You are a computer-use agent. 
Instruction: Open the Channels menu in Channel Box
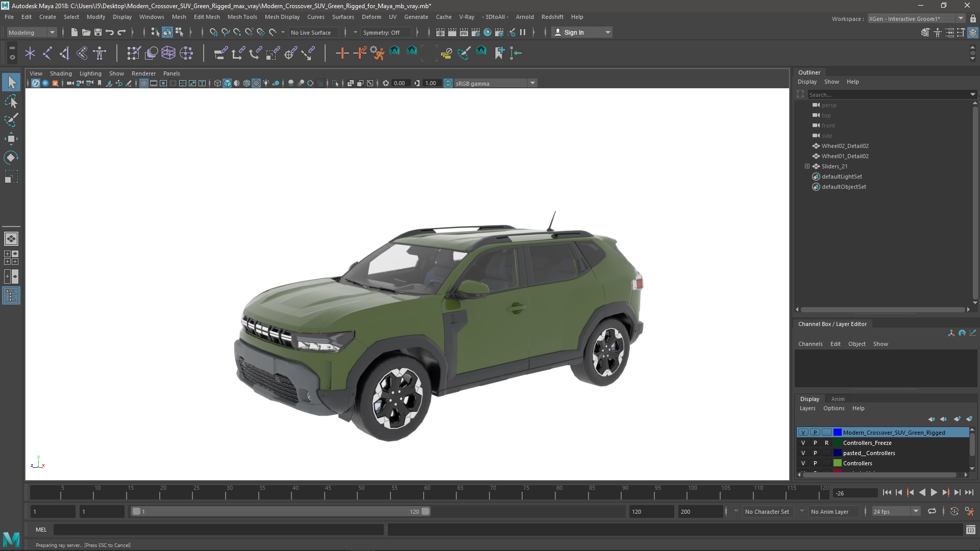[810, 344]
